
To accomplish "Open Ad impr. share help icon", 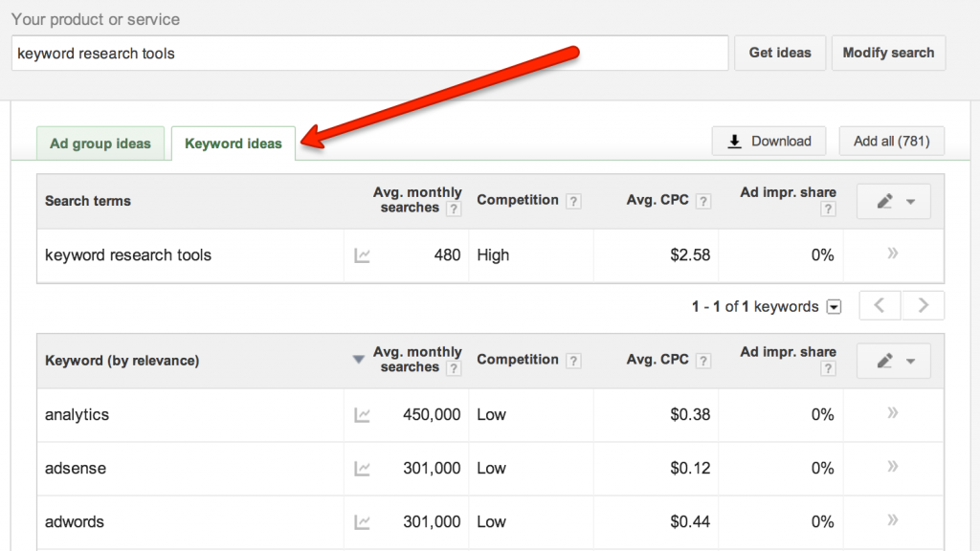I will point(828,209).
